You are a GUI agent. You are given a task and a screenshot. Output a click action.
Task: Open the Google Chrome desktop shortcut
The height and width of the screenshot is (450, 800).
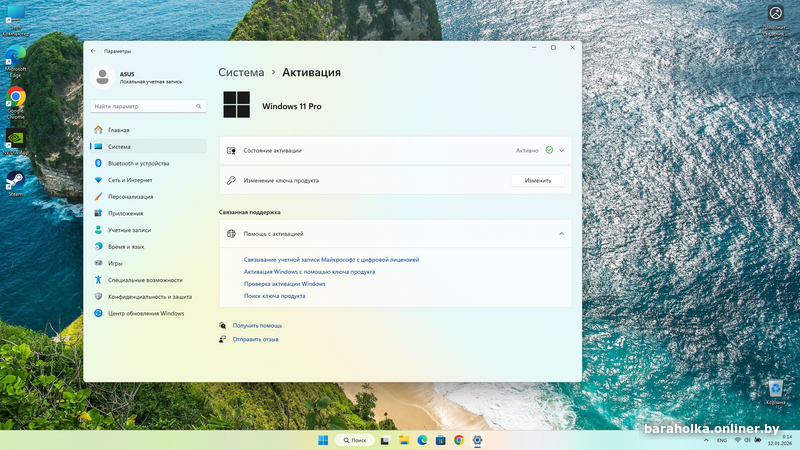pyautogui.click(x=15, y=97)
